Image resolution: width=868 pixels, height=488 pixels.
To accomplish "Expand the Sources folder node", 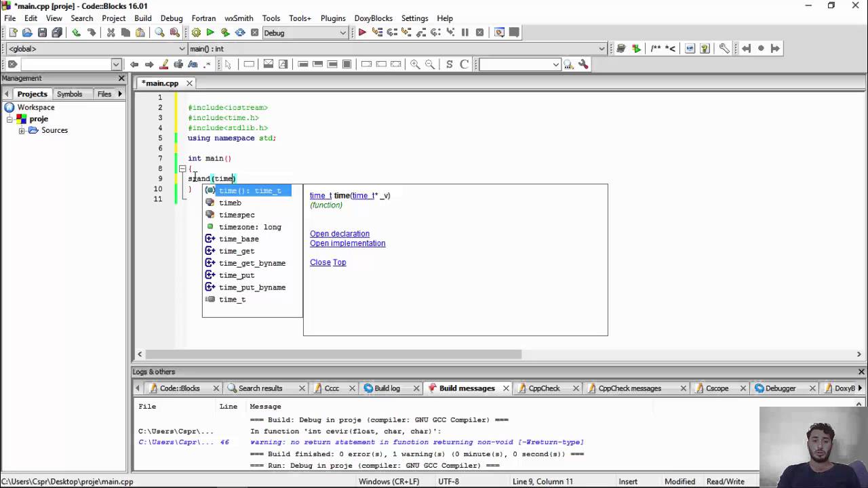I will [x=22, y=130].
